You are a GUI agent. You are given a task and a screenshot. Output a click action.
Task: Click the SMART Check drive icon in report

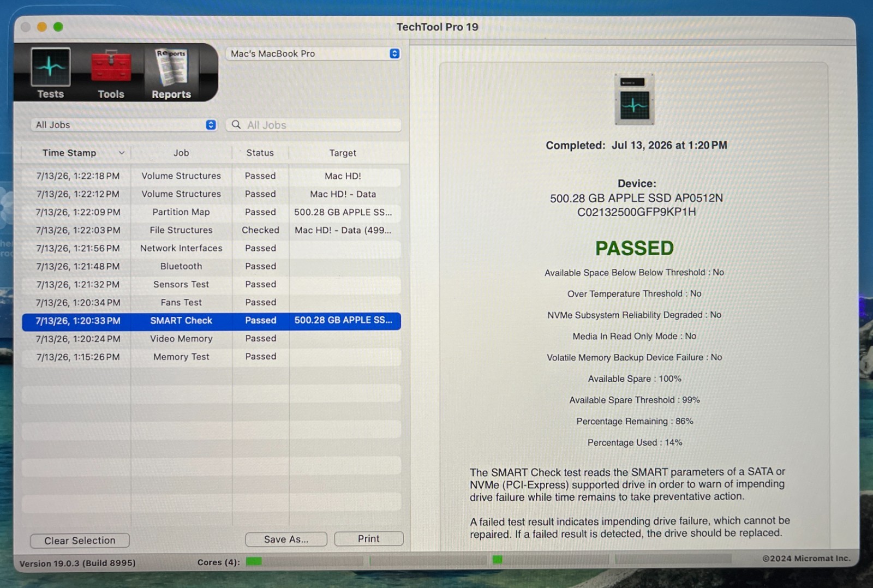635,99
